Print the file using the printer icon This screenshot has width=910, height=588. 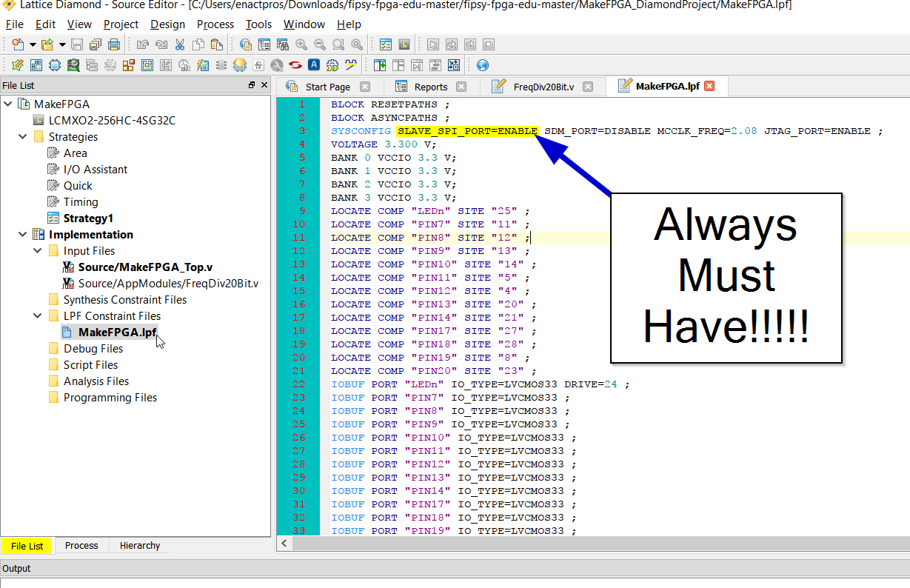[114, 44]
